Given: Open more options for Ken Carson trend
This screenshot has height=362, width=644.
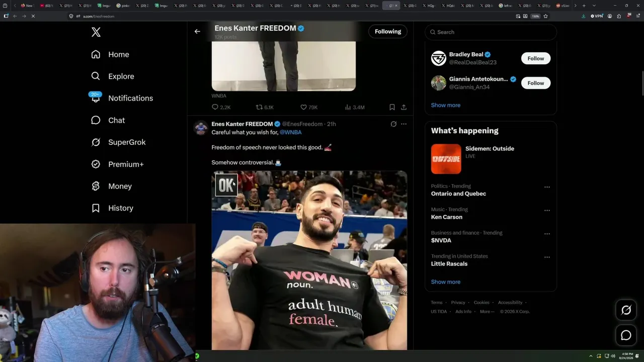Looking at the screenshot, I should point(547,210).
